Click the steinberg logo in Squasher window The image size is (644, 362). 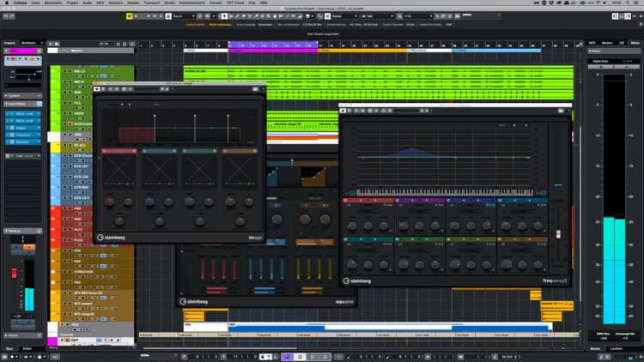(194, 302)
